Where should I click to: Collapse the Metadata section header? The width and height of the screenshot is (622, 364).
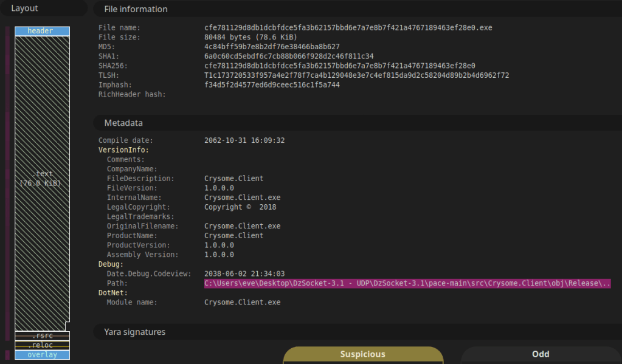point(123,123)
